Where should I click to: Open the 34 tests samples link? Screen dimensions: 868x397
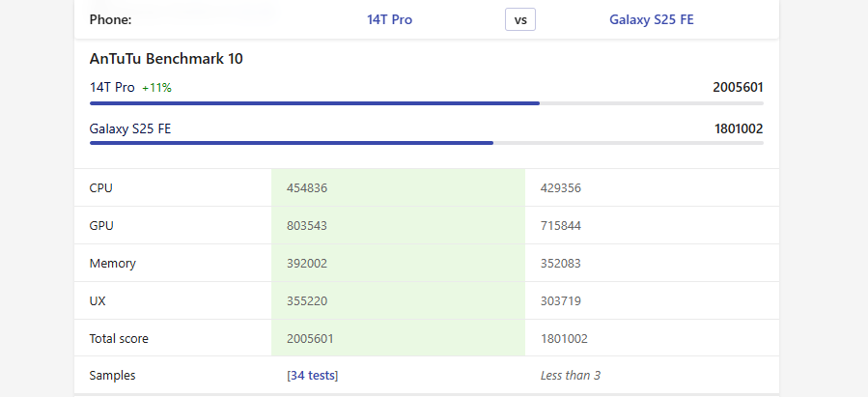click(x=312, y=376)
